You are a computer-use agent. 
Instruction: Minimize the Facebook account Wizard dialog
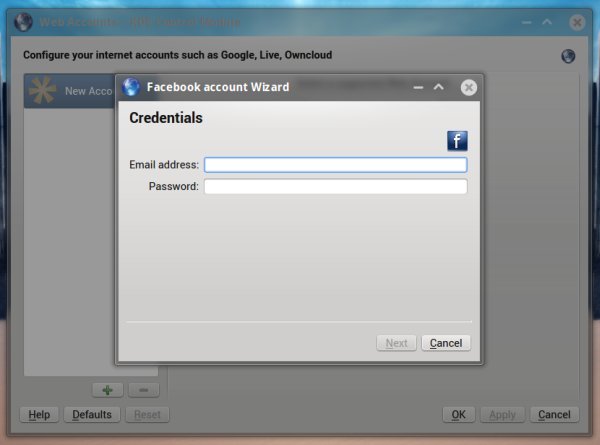coord(418,87)
